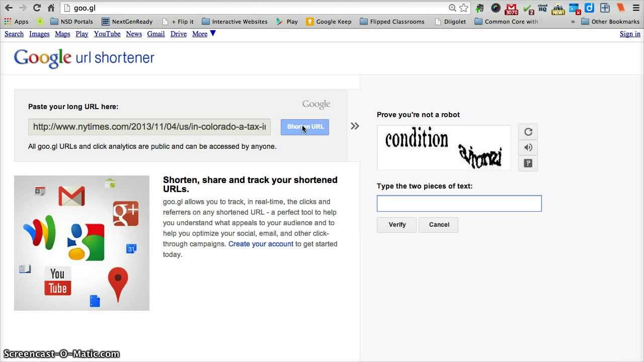This screenshot has width=644, height=362.
Task: Cancel the captcha prompt
Action: click(439, 225)
